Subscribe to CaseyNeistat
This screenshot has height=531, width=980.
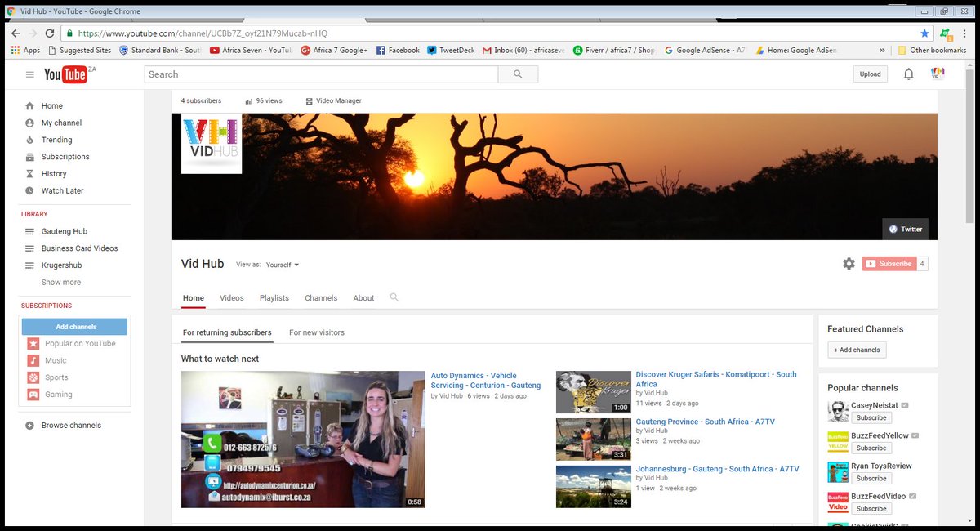click(871, 417)
